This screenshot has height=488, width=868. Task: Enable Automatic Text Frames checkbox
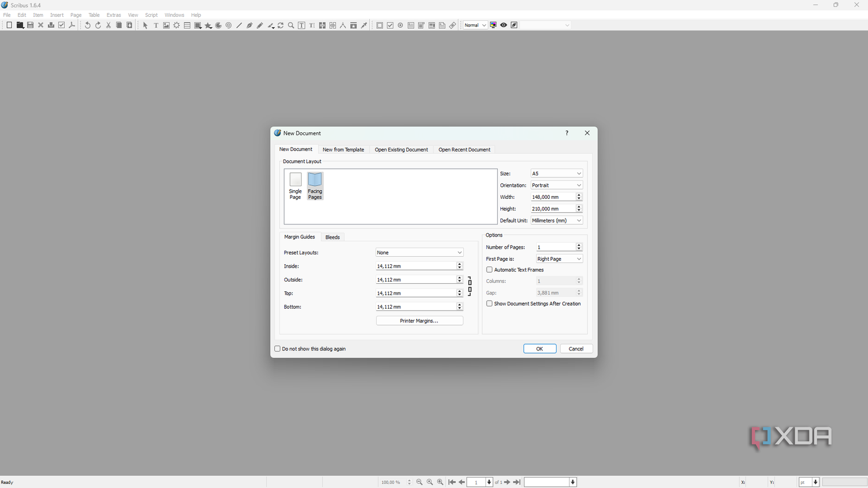pos(490,270)
